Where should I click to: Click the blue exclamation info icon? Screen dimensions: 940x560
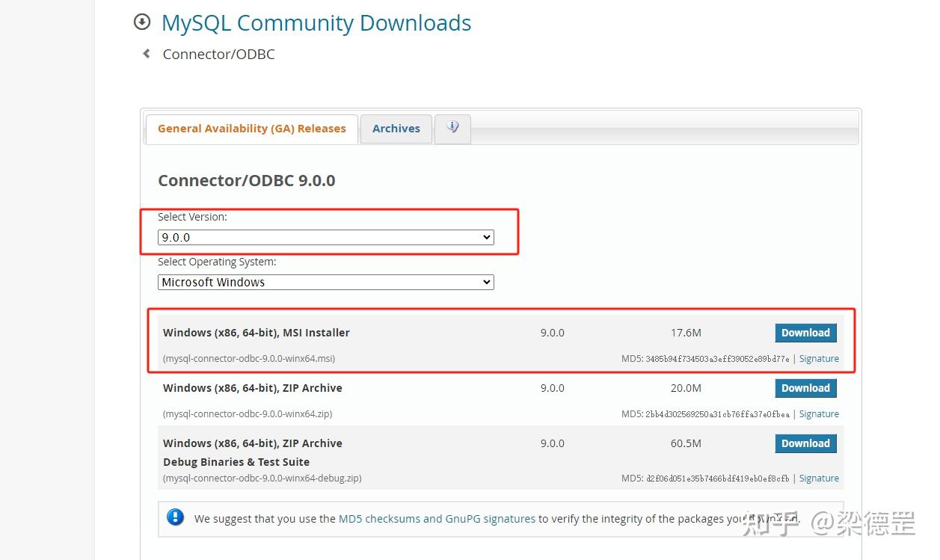[x=176, y=517]
